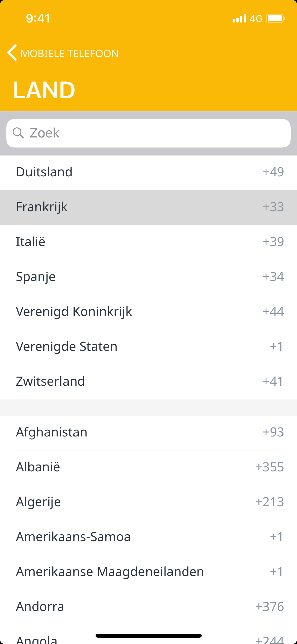Select Italië from the list

click(148, 242)
